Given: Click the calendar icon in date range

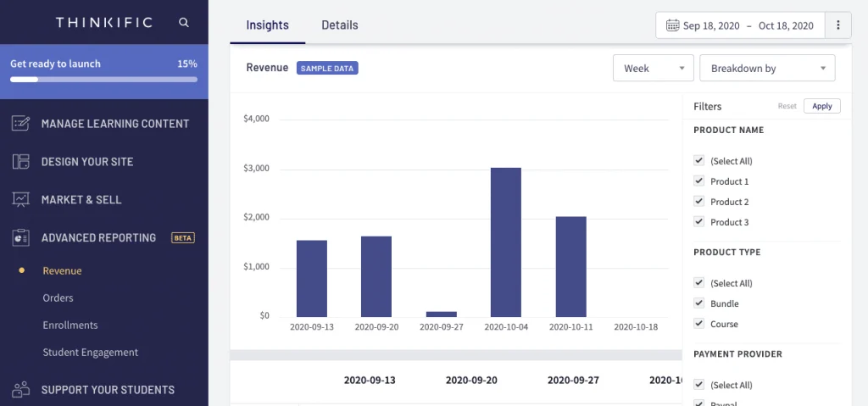Looking at the screenshot, I should point(672,25).
